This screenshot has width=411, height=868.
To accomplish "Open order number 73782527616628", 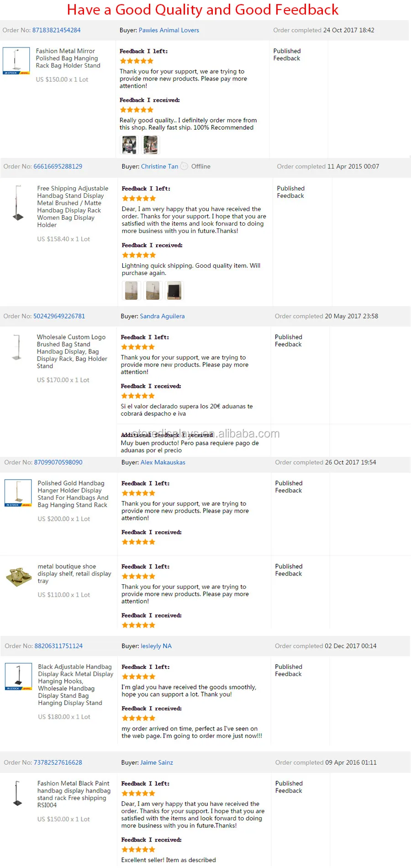I will click(58, 762).
